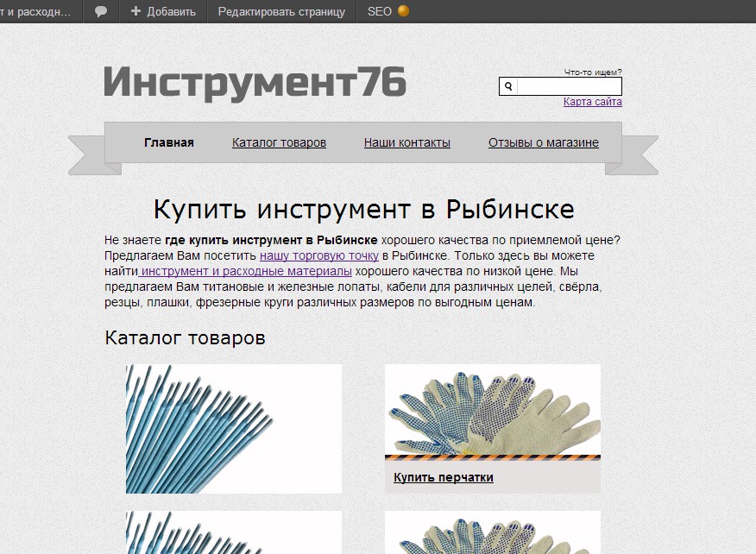Open the Добавить admin bar menu
Screen dimensions: 756x554
point(163,11)
